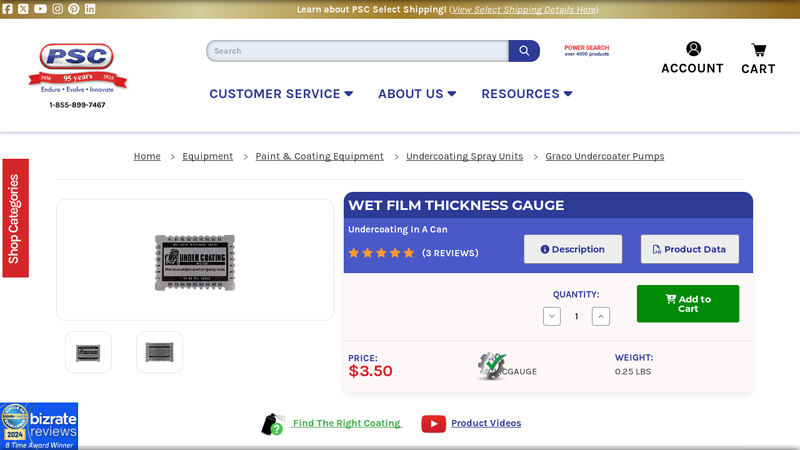The width and height of the screenshot is (800, 450).
Task: Decrease quantity with down arrow
Action: coord(552,316)
